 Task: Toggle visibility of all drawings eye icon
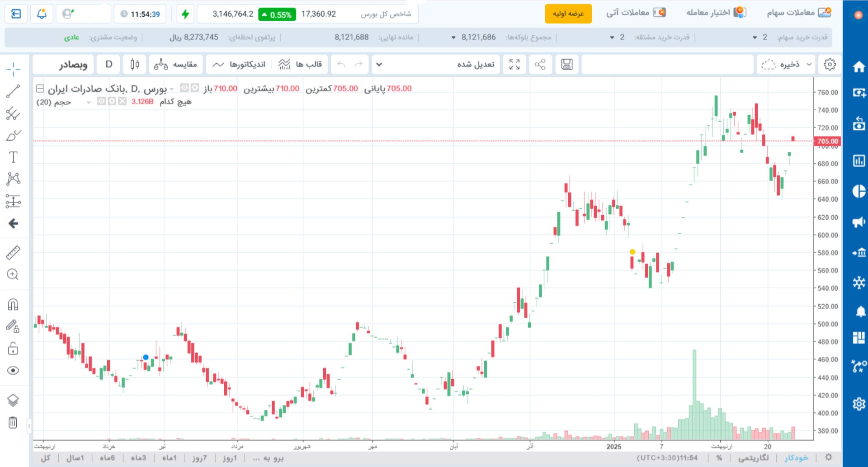(13, 371)
